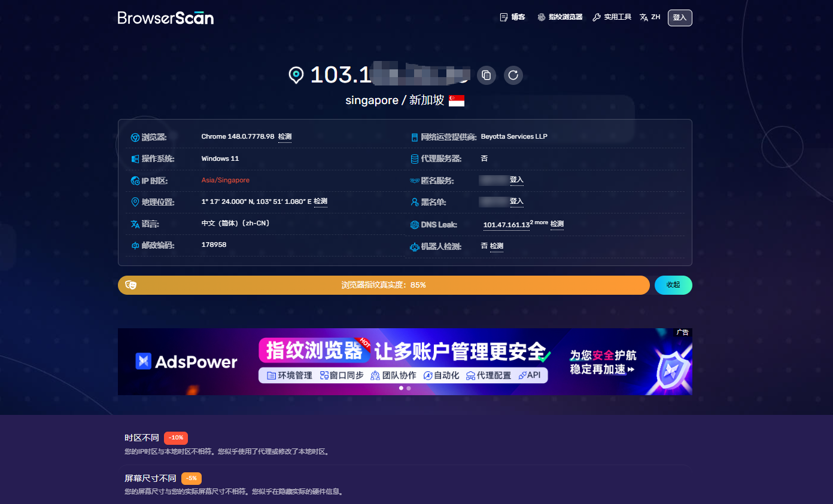Click the database icon in 代理服务器 row

point(414,159)
